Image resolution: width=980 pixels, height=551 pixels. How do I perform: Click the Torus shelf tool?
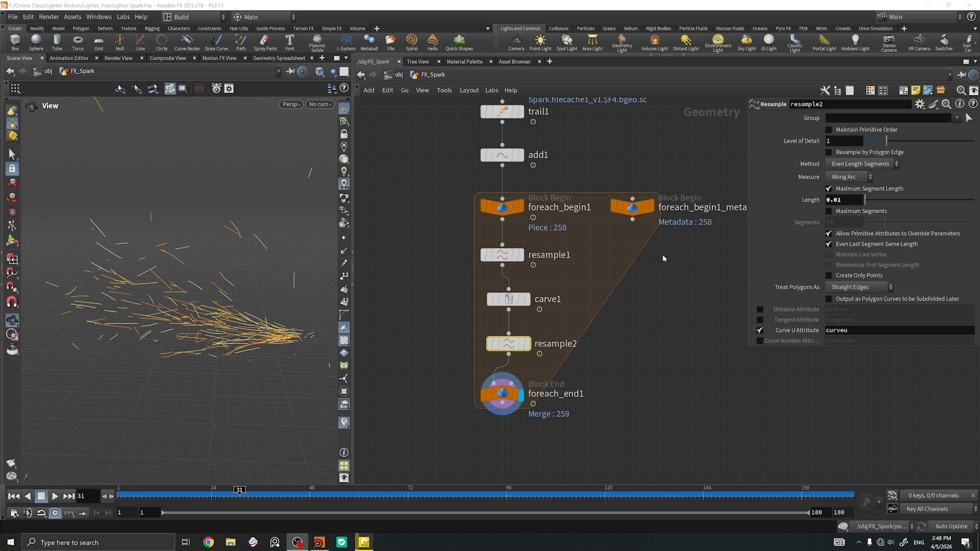(x=78, y=42)
